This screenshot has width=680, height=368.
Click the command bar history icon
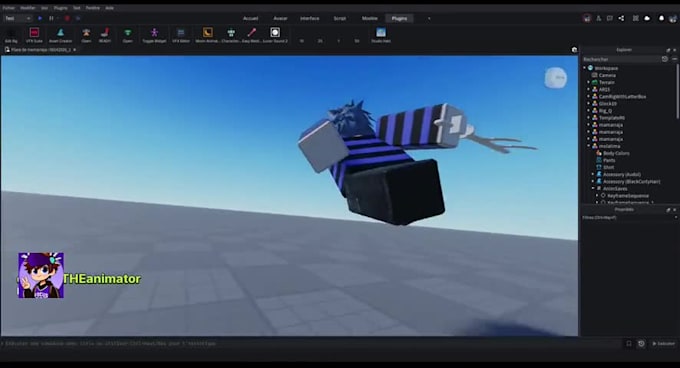pyautogui.click(x=641, y=344)
